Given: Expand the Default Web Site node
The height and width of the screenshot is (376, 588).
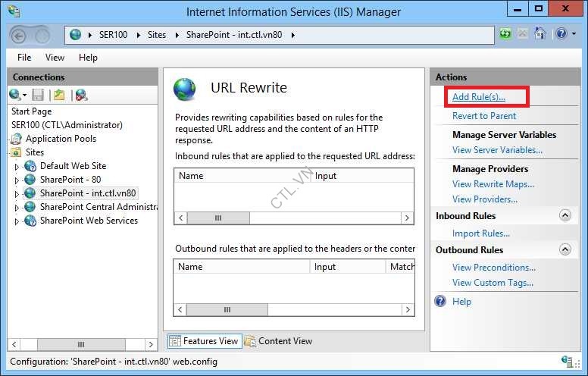Looking at the screenshot, I should click(17, 167).
